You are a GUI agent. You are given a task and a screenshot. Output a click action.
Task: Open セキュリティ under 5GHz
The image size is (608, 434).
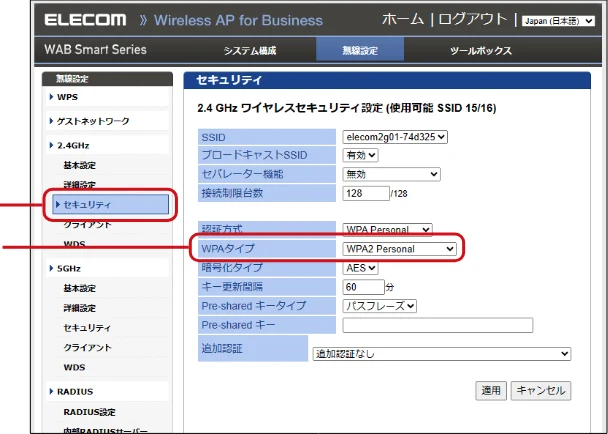[87, 328]
